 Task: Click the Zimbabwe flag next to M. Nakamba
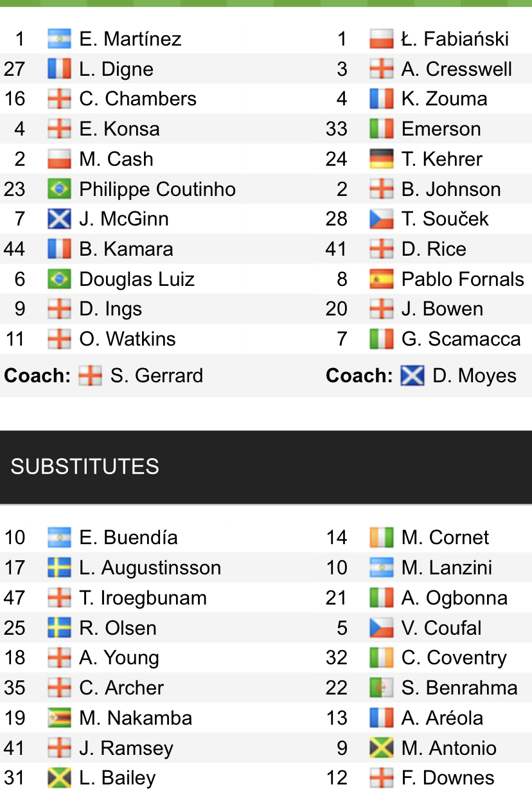click(59, 718)
